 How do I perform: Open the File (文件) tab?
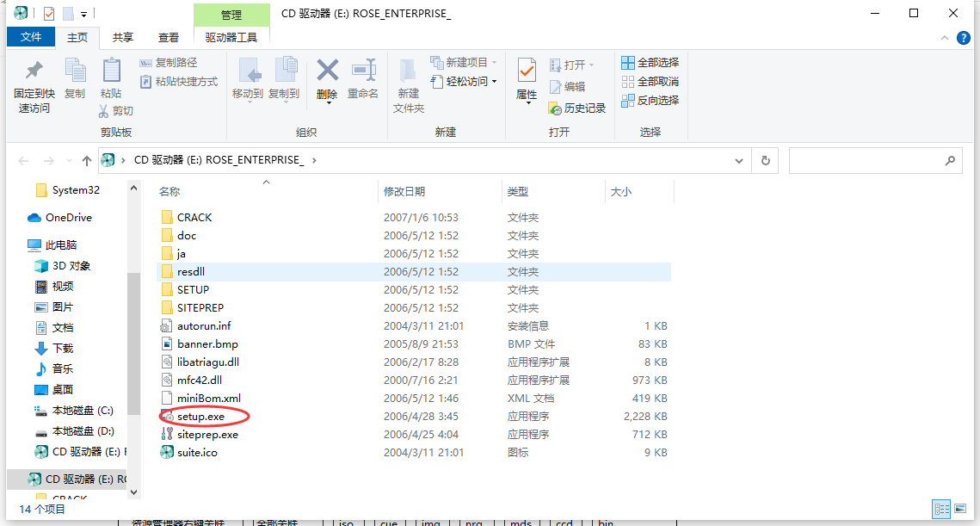click(x=31, y=37)
